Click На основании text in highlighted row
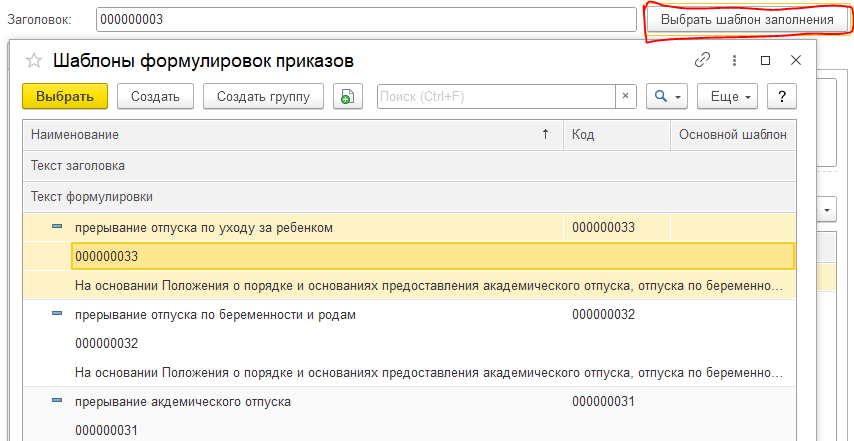Viewport: 854px width, 441px height. 429,286
